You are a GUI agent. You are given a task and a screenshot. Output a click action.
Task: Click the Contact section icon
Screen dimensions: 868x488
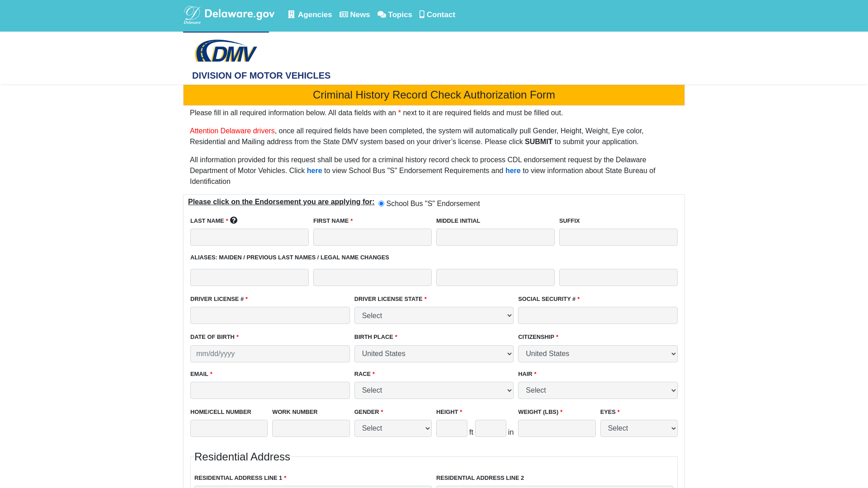tap(421, 14)
